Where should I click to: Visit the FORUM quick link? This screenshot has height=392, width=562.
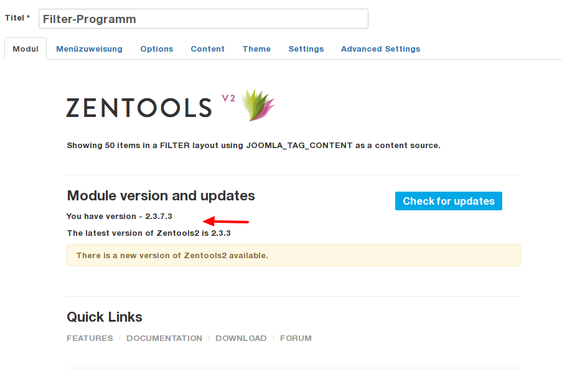[296, 338]
